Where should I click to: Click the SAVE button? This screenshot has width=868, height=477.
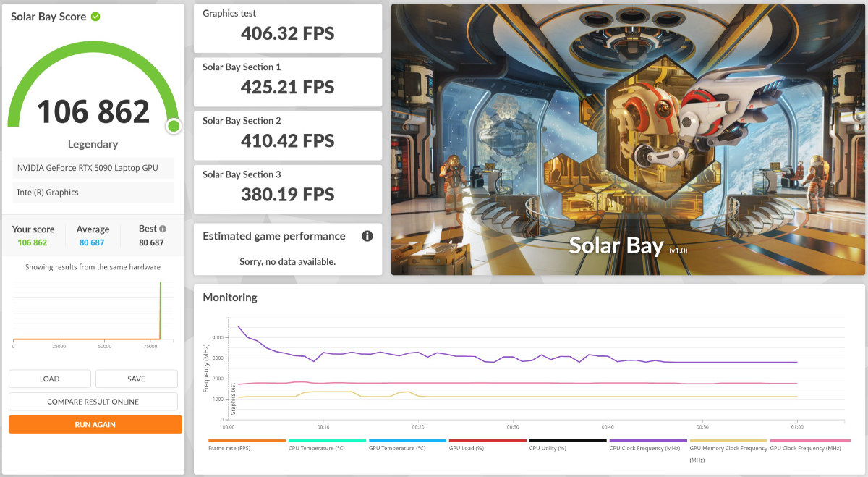coord(136,379)
